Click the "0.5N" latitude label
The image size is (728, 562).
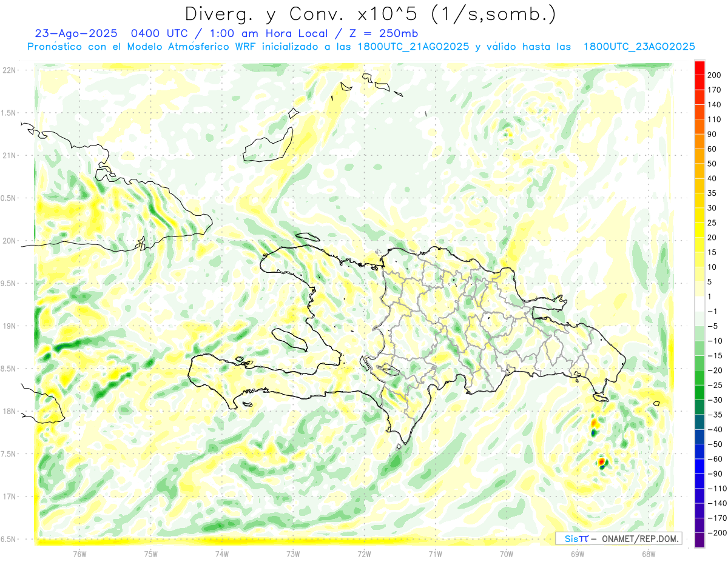pyautogui.click(x=9, y=198)
